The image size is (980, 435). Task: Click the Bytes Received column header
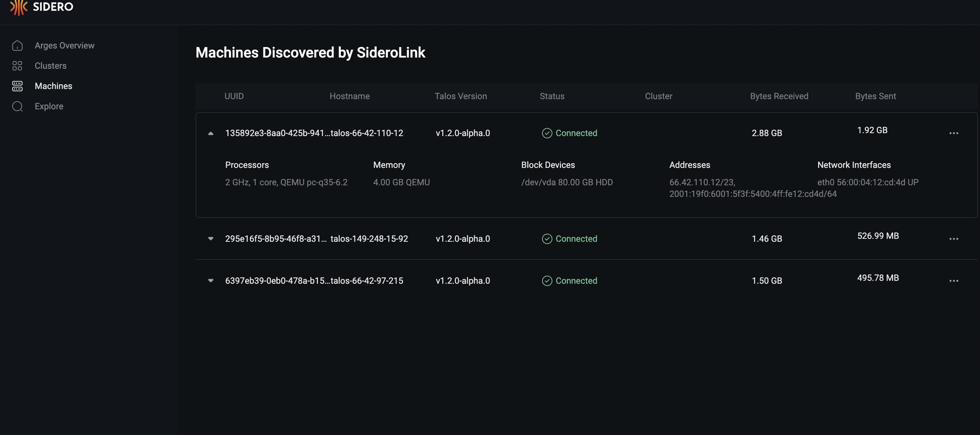[779, 96]
